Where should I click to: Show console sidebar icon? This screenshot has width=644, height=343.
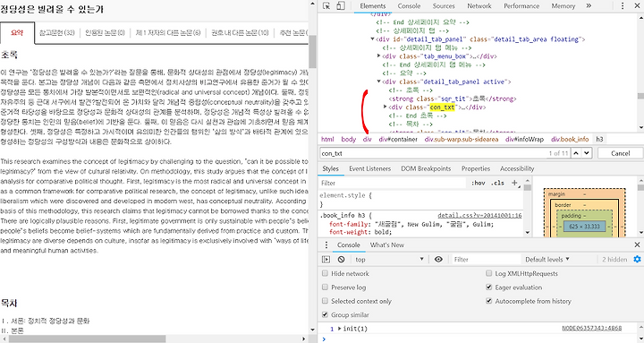pos(326,259)
